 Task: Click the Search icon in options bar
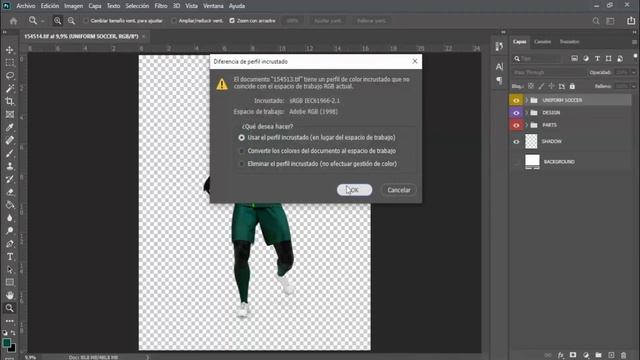596,21
